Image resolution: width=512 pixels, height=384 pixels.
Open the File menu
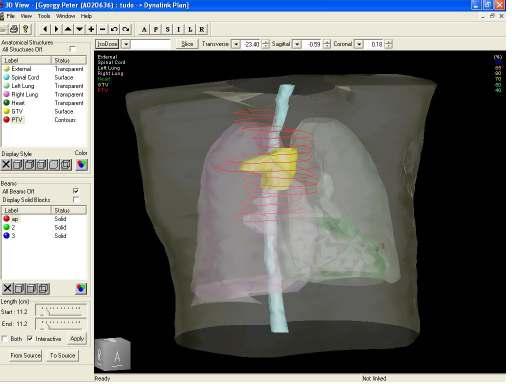(x=10, y=16)
